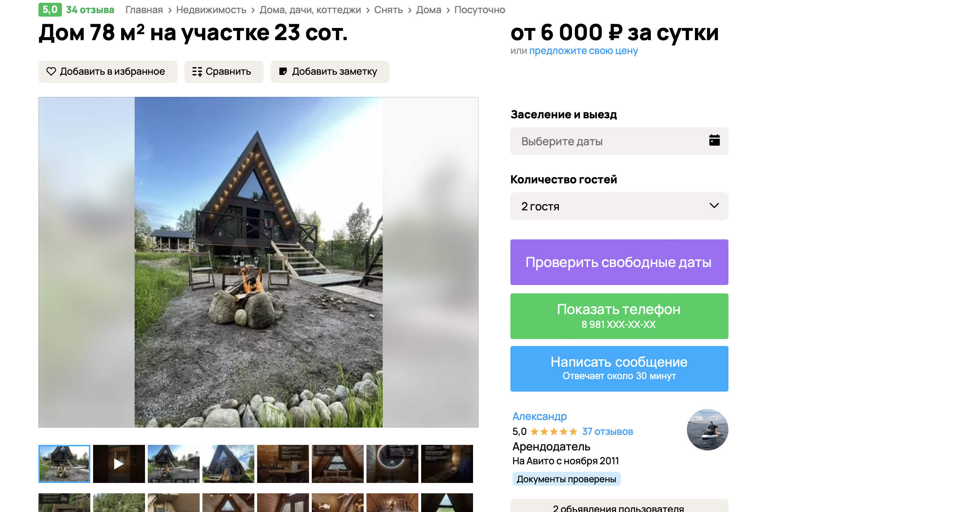Click the Проверить свободные даты button

tap(619, 262)
